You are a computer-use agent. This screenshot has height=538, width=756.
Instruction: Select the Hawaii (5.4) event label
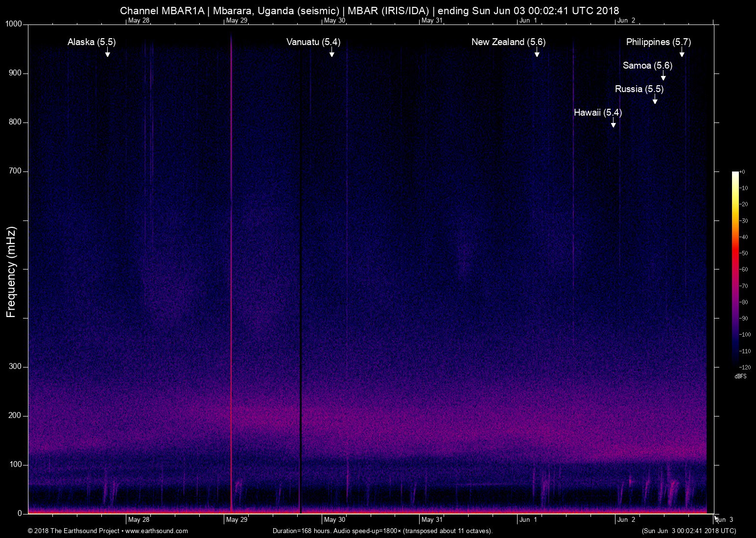click(597, 113)
